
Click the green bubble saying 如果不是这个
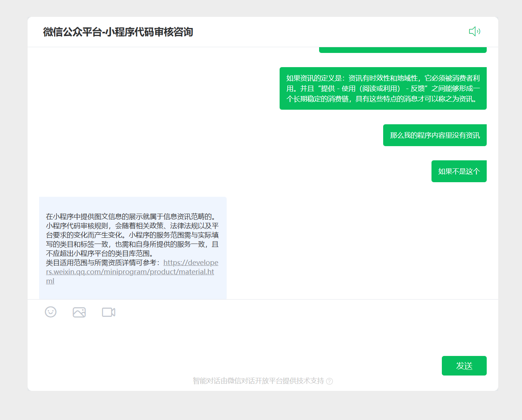pos(459,171)
